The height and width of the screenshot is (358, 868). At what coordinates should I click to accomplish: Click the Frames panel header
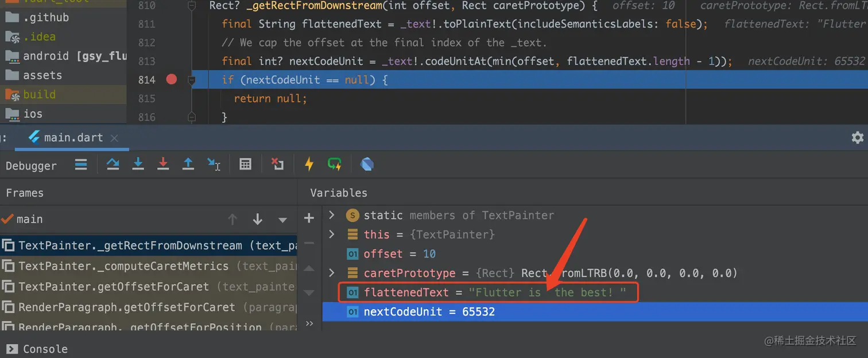(x=25, y=193)
